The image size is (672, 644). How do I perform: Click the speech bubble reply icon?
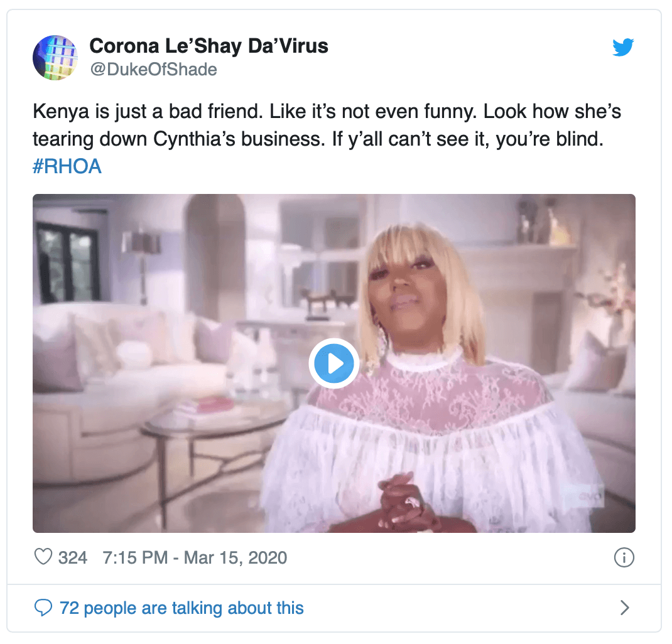coord(43,608)
